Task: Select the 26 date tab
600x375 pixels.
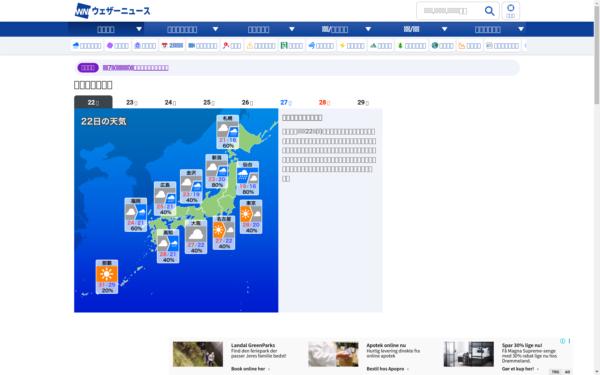Action: [248, 102]
